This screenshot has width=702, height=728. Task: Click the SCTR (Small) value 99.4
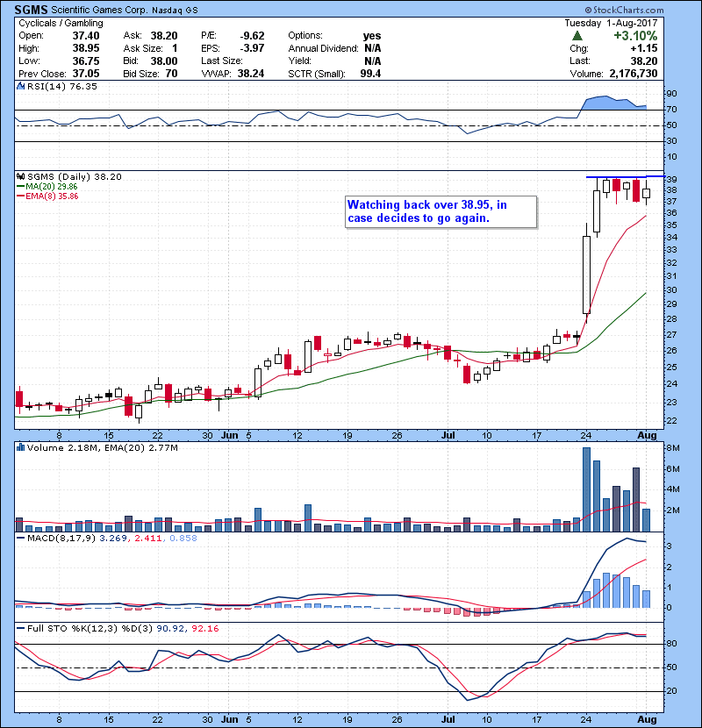pyautogui.click(x=370, y=74)
